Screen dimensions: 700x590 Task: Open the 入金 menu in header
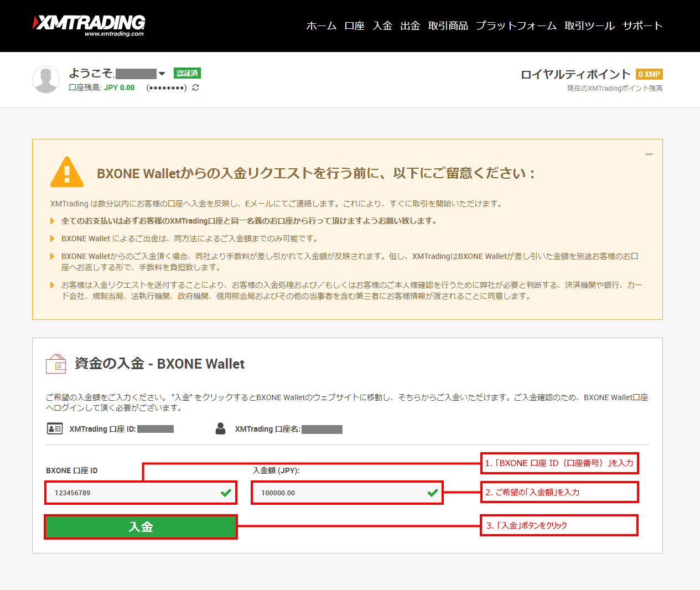click(x=382, y=26)
